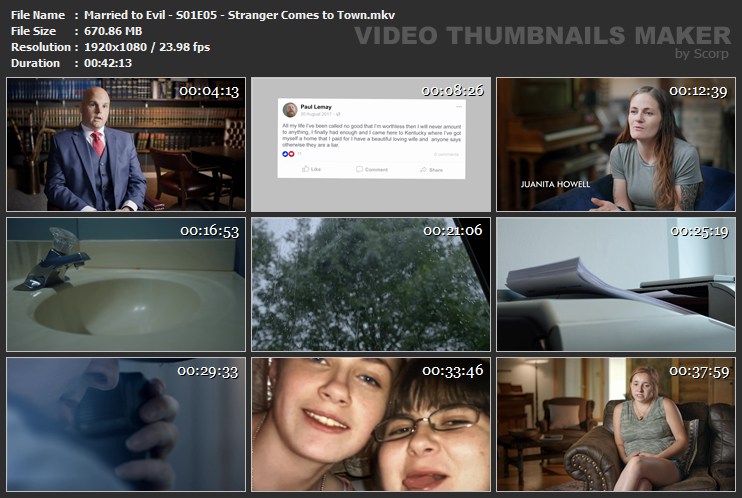Viewport: 742px width, 498px height.
Task: Click the 00:04:13 timestamp label
Action: [209, 91]
